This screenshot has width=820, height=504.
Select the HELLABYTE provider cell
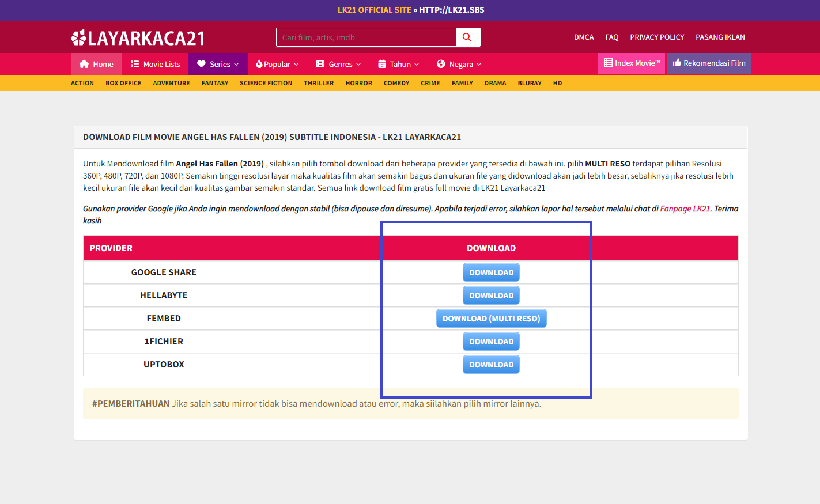(164, 295)
